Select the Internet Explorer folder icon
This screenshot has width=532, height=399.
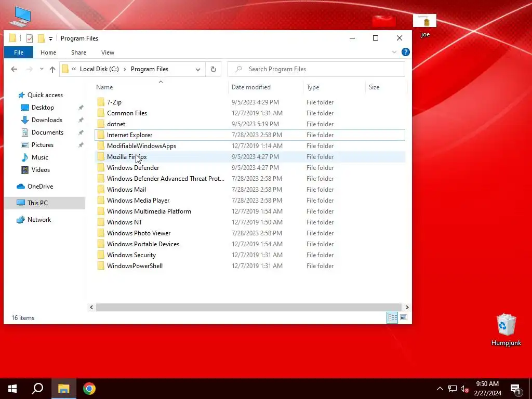(101, 135)
